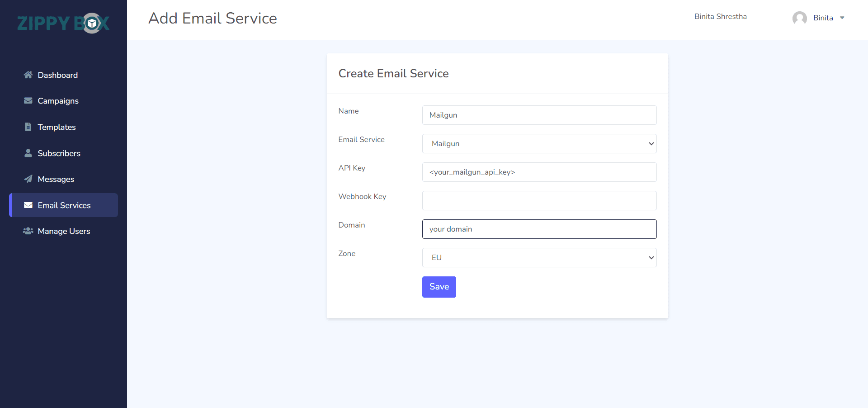Screen dimensions: 868x408
Task: Click the Create Email Service heading
Action: pos(393,73)
